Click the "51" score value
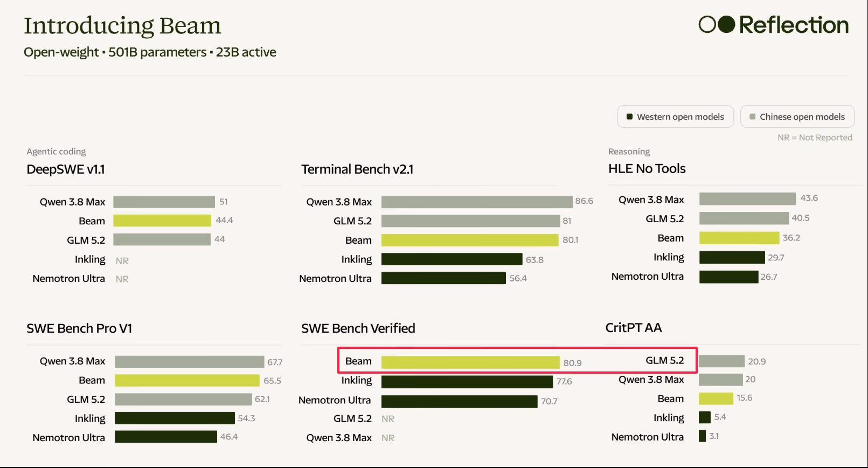This screenshot has width=868, height=468. coord(224,202)
